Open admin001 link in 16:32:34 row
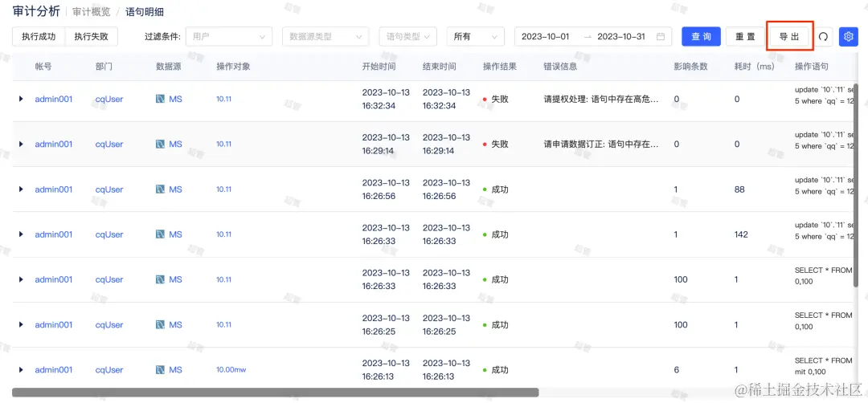 click(x=54, y=99)
